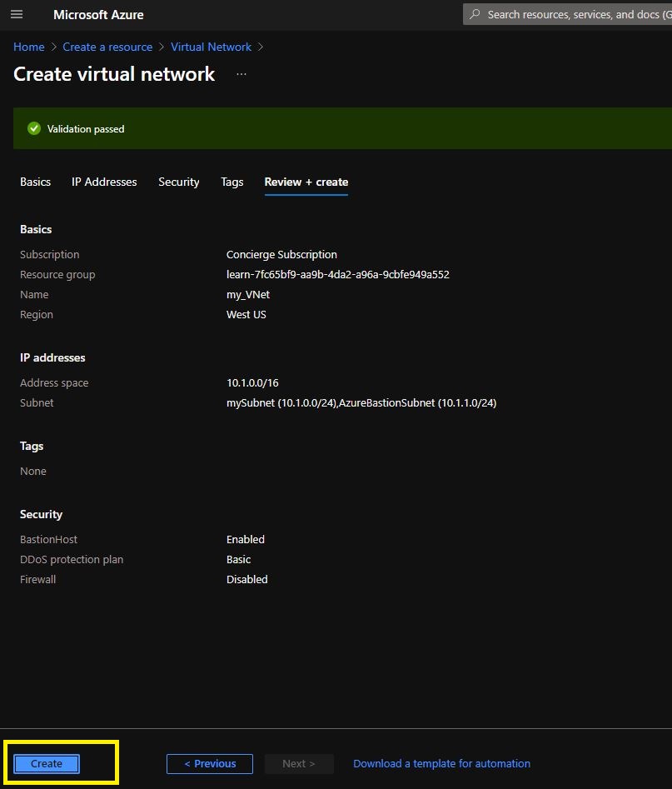Screen dimensions: 672x789
Task: Click the IP addresses section heading
Action: 52,357
